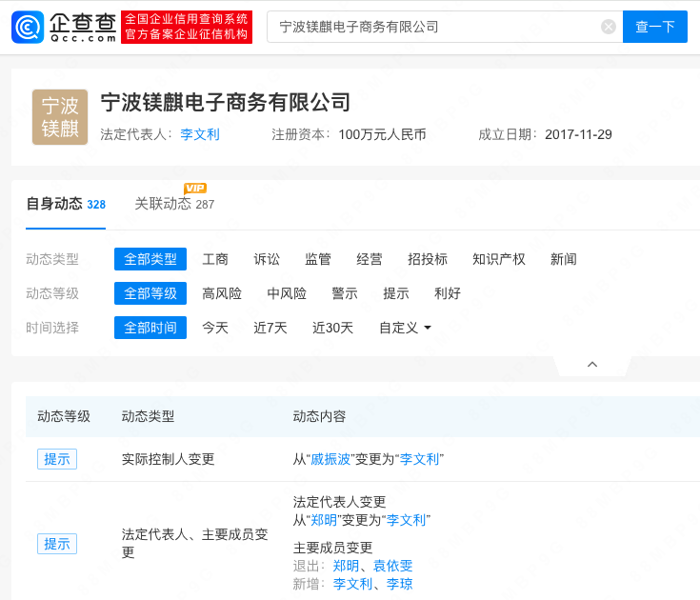Image resolution: width=700 pixels, height=600 pixels.
Task: Filter level by 高风险
Action: tap(222, 293)
